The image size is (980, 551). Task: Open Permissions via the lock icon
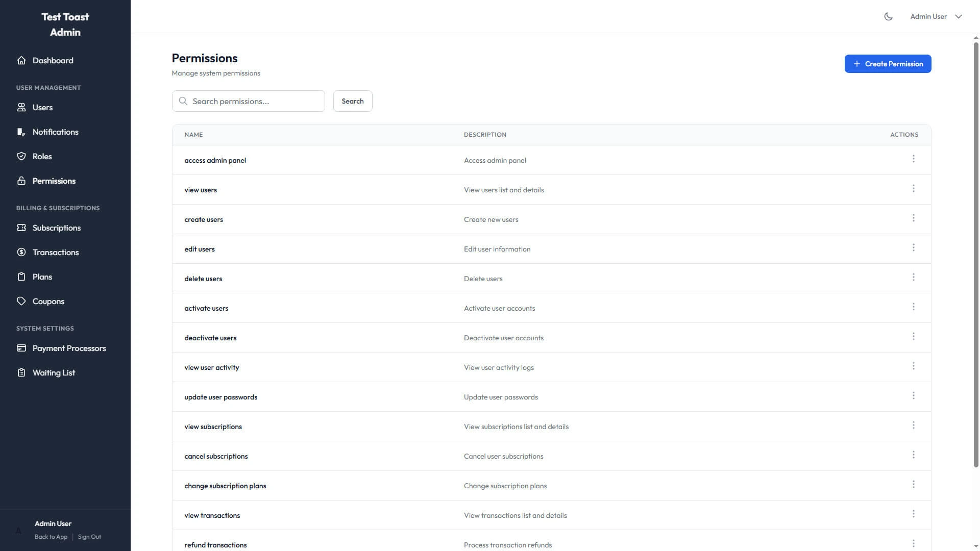21,181
